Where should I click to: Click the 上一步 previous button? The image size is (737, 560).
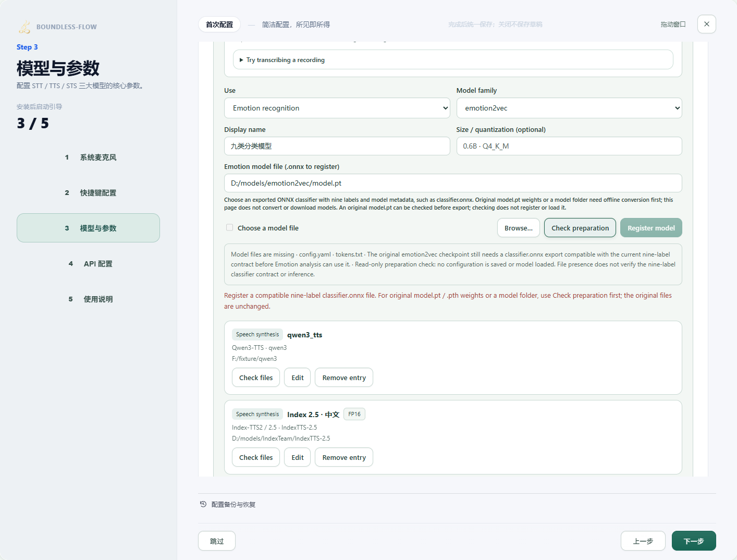tap(643, 541)
